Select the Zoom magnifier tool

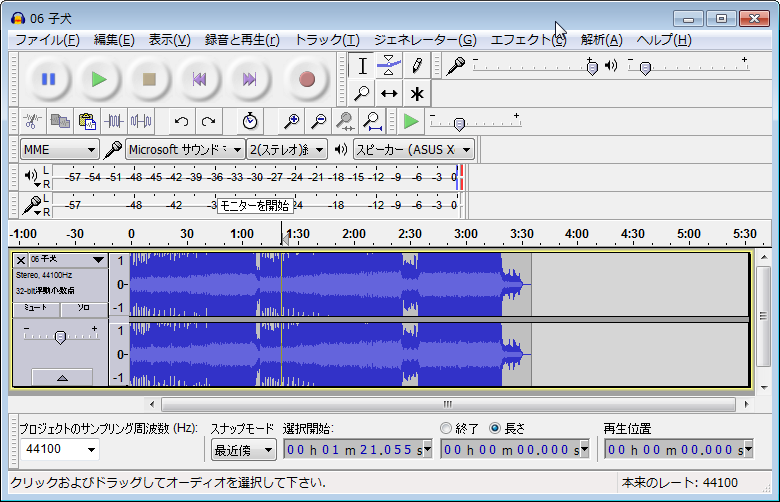[x=362, y=93]
